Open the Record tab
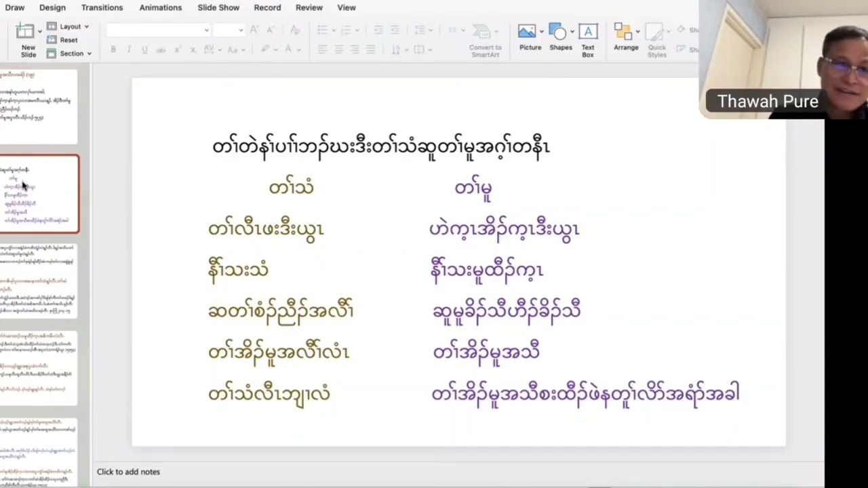868x488 pixels. coord(267,7)
